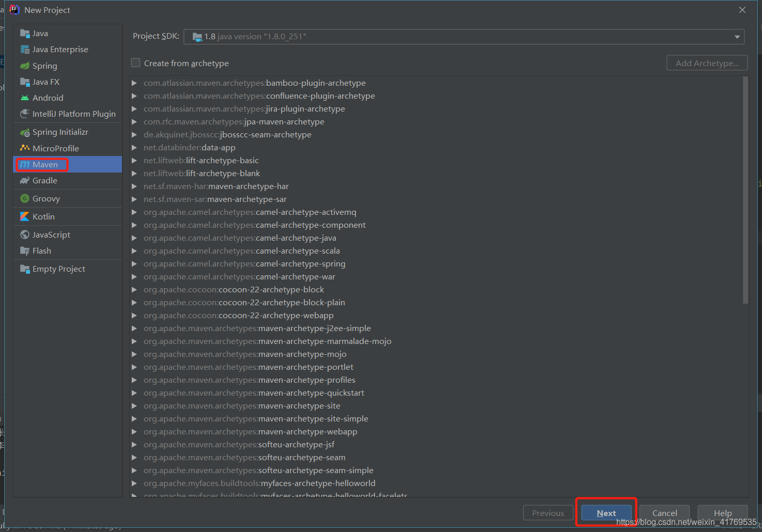This screenshot has height=532, width=762.
Task: Select maven-archetype-portlet row
Action: (436, 367)
